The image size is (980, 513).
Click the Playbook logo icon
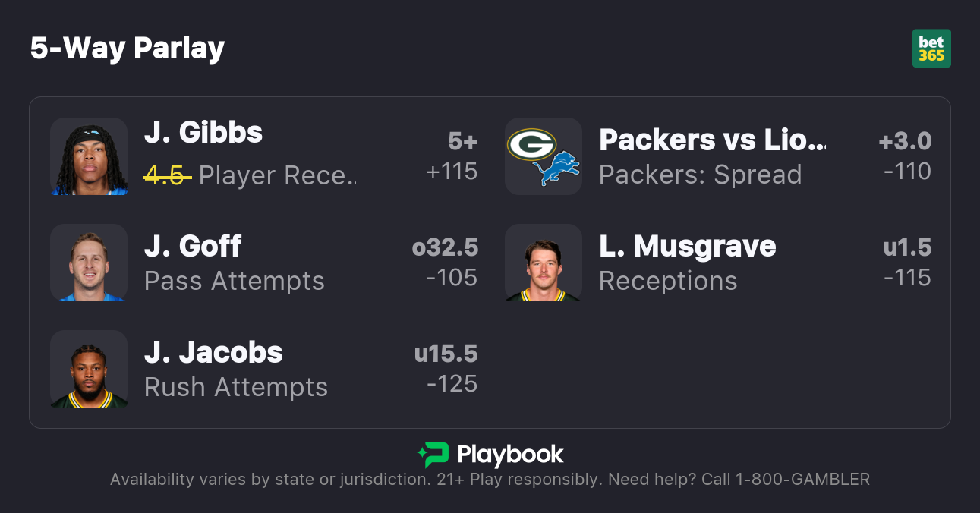point(433,455)
